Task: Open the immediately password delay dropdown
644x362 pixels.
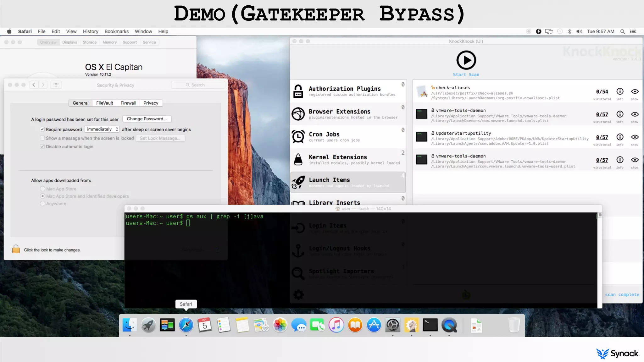Action: click(102, 129)
